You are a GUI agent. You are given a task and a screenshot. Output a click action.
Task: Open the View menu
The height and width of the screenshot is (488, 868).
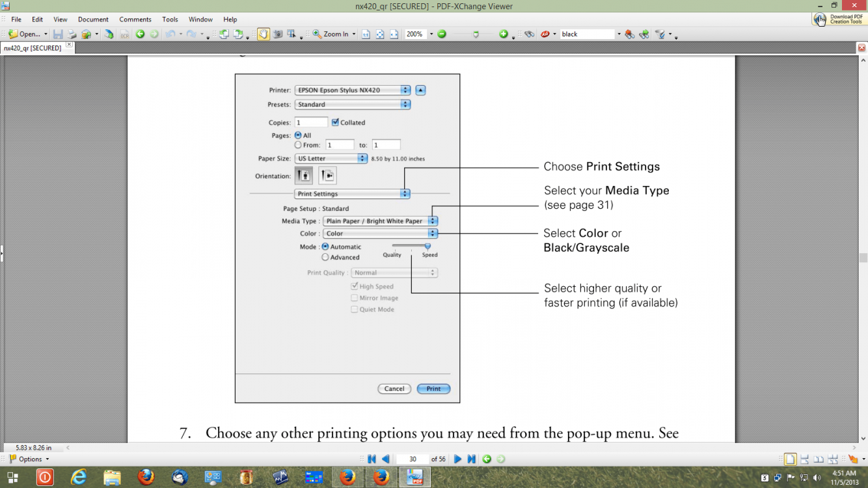(61, 20)
